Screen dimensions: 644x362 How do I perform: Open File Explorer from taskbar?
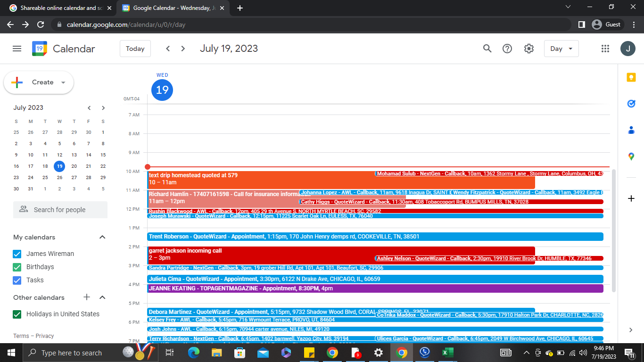(x=217, y=353)
